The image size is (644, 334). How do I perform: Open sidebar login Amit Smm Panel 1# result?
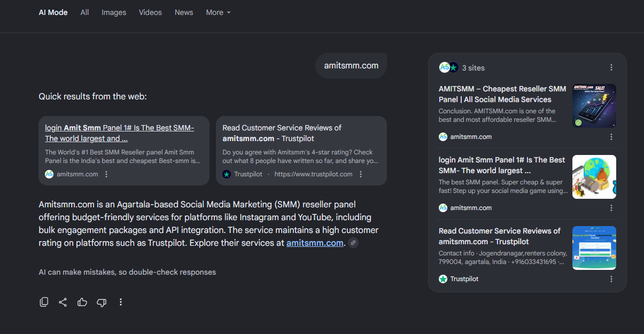pyautogui.click(x=502, y=165)
